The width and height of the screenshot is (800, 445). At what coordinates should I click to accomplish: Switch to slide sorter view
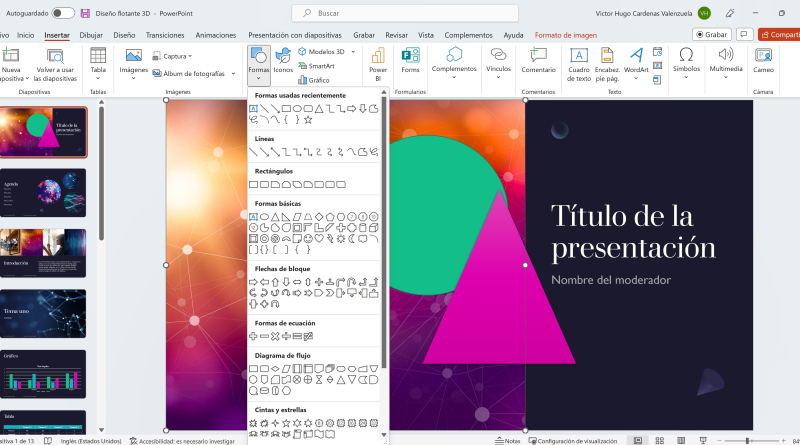(659, 440)
